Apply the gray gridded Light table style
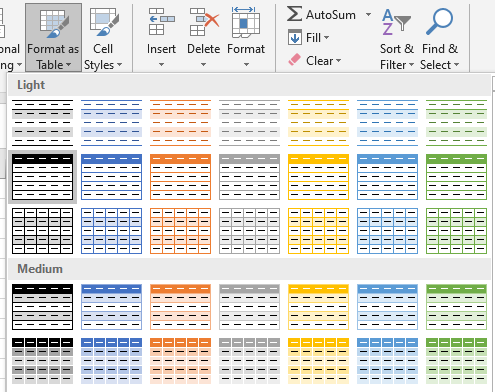 click(x=249, y=231)
